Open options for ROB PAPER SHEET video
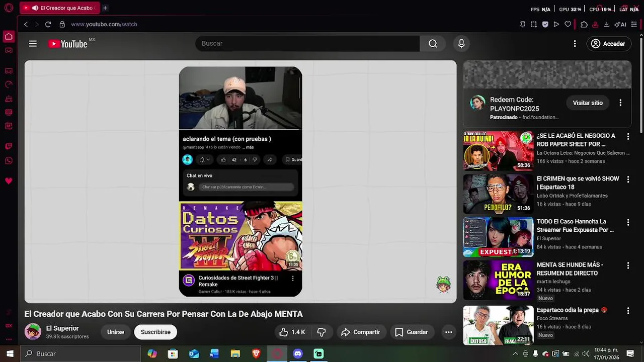Viewport: 644px width, 362px height. pyautogui.click(x=628, y=136)
